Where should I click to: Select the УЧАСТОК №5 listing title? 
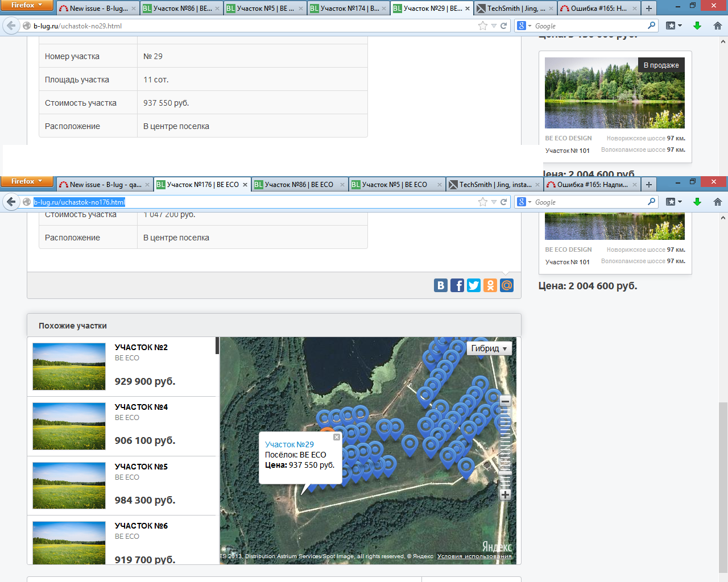coord(141,467)
